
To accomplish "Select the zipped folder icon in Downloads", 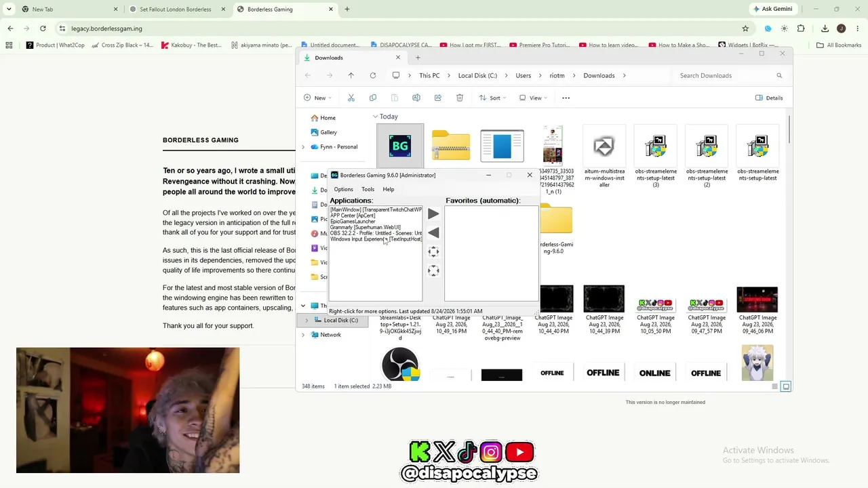I will 451,145.
